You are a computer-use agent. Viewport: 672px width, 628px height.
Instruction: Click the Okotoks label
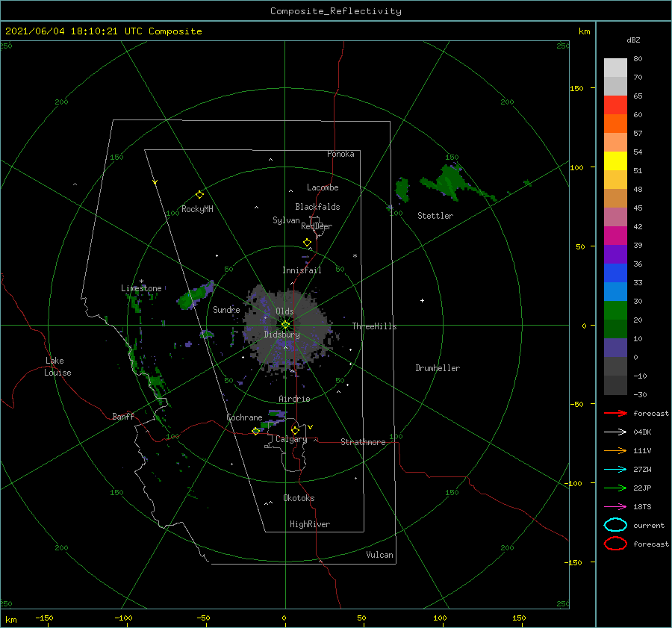[x=299, y=498]
